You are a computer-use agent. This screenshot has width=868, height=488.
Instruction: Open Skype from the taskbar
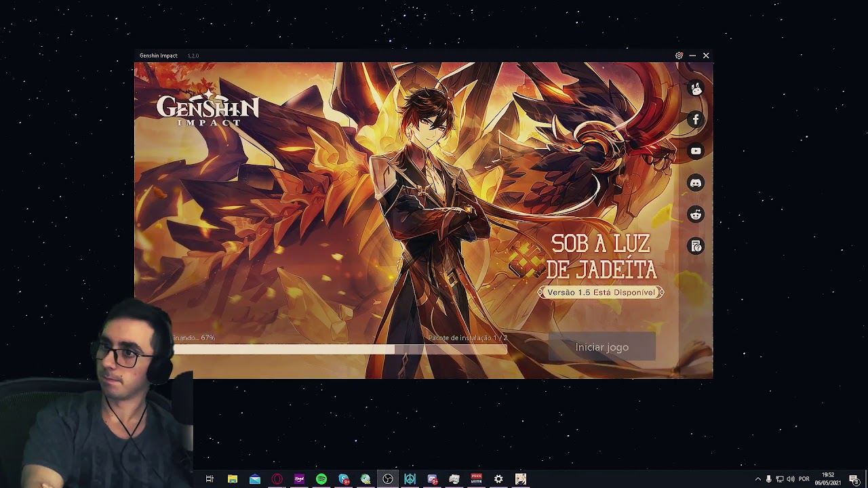[x=344, y=479]
